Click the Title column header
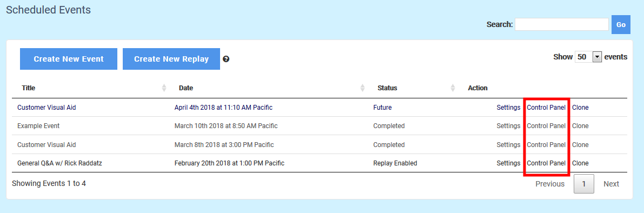Screen dimensions: 644x213 point(28,88)
